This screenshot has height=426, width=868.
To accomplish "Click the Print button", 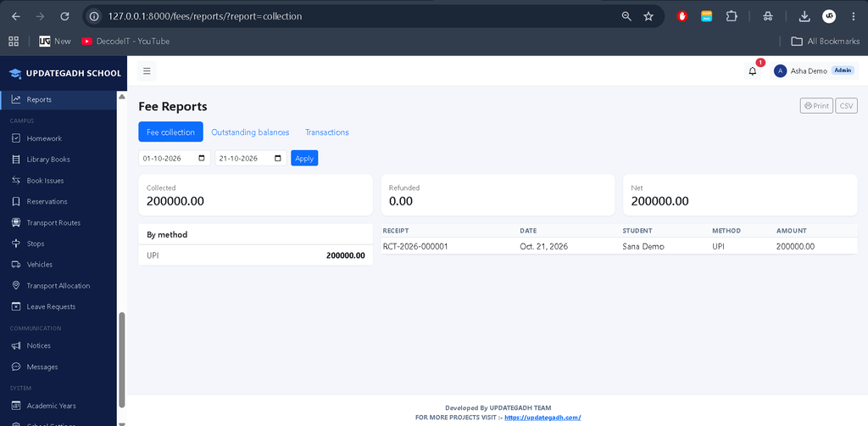I will click(x=816, y=106).
